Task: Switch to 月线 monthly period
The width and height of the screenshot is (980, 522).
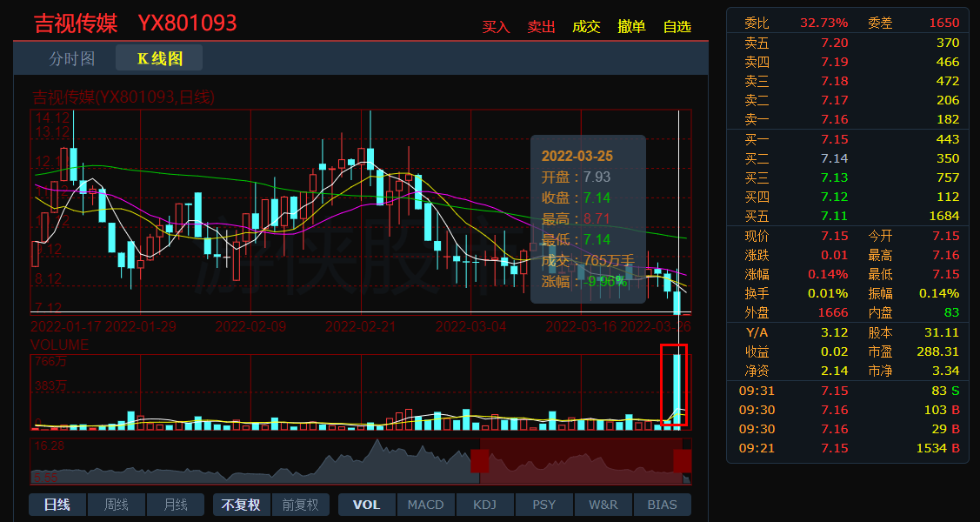Action: [x=176, y=505]
